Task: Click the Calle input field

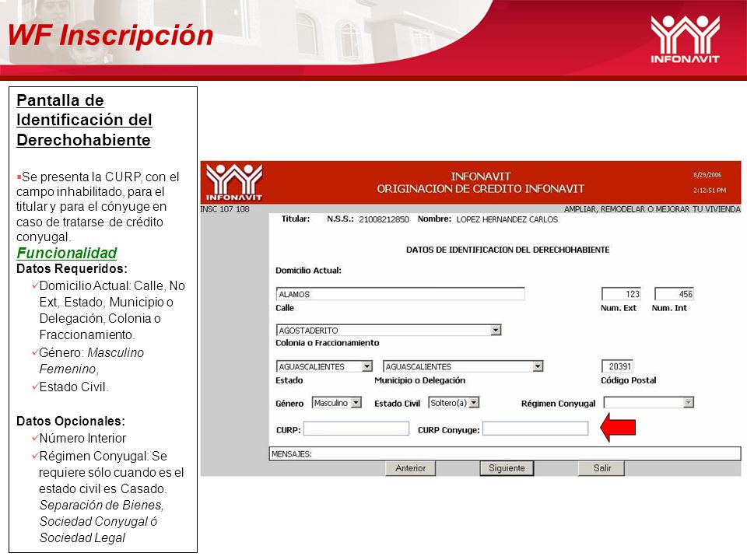Action: [x=400, y=294]
